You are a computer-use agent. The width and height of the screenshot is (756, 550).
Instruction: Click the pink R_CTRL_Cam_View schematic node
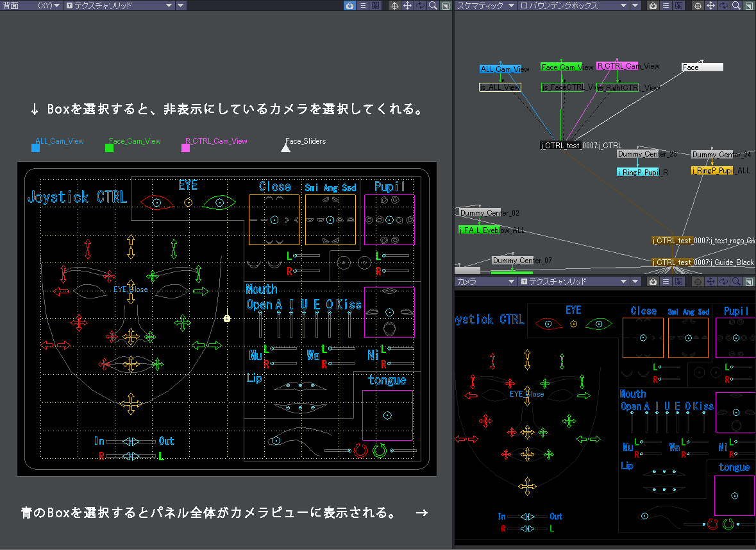(617, 66)
